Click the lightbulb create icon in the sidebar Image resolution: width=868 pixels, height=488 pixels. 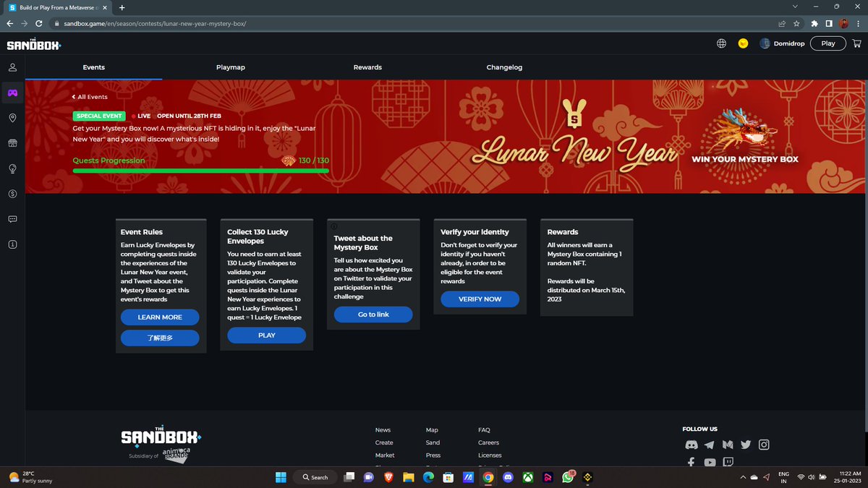pyautogui.click(x=12, y=168)
